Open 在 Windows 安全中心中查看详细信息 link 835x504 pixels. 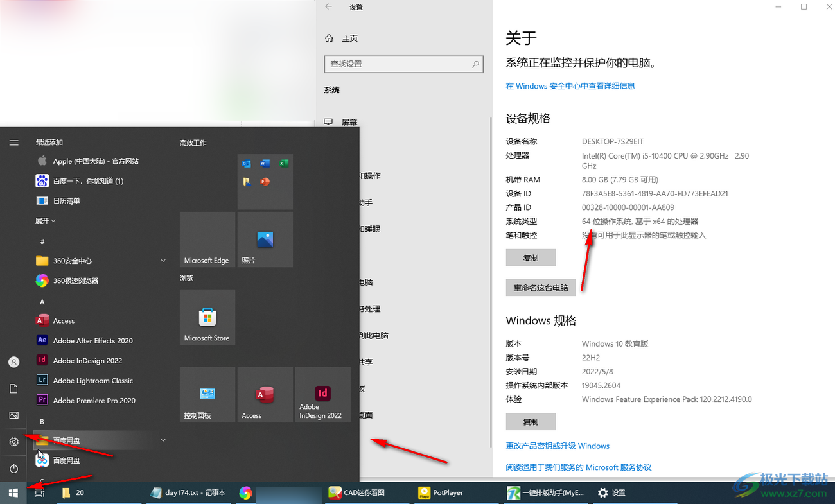570,86
